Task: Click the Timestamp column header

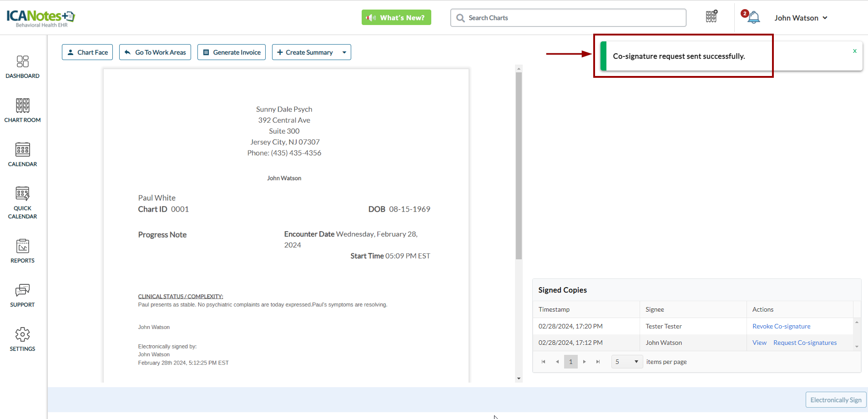Action: (x=586, y=309)
